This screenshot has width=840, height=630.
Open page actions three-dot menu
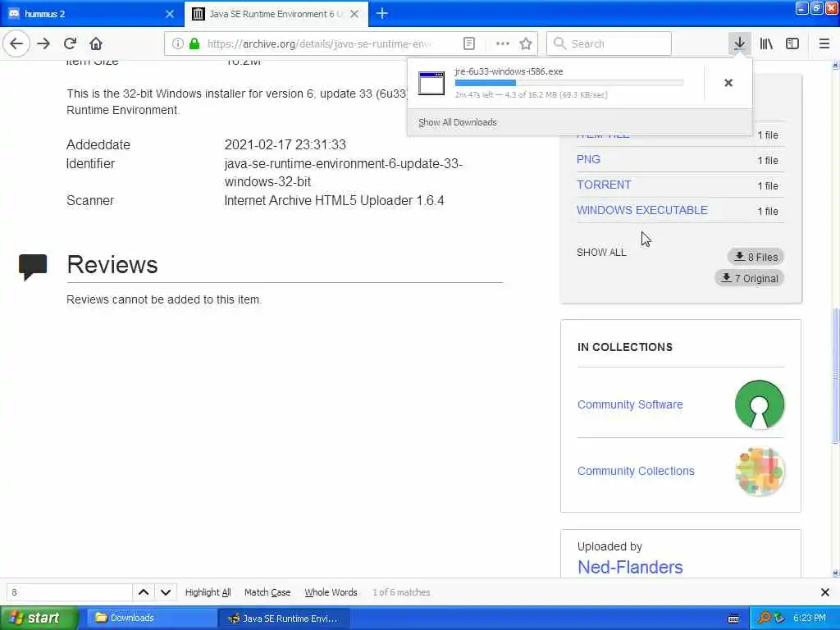coord(503,43)
